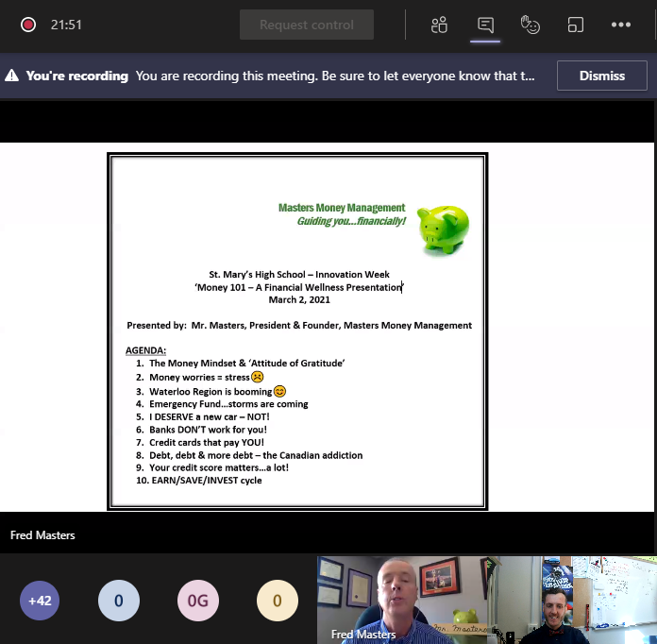Screen dimensions: 657x644
Task: Click agenda item 'Credit cards that pay YOU!'
Action: tap(207, 442)
